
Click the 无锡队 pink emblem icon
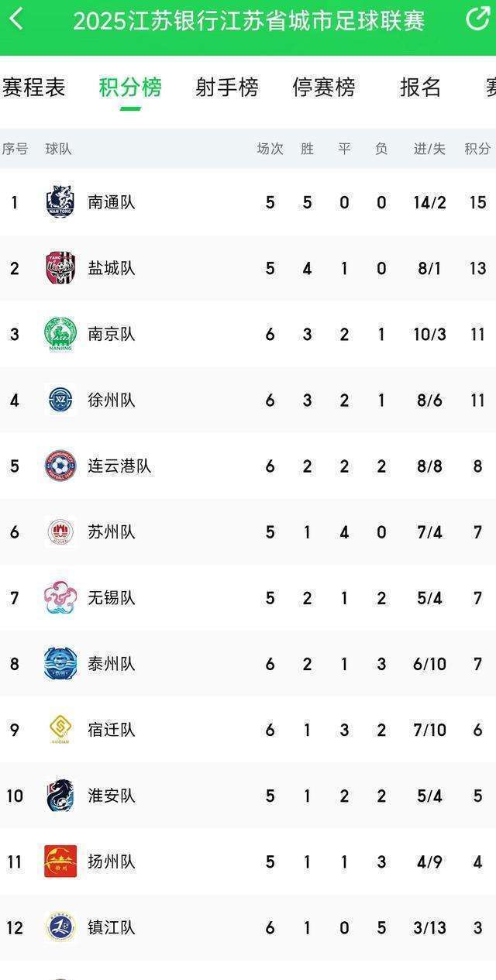click(60, 597)
